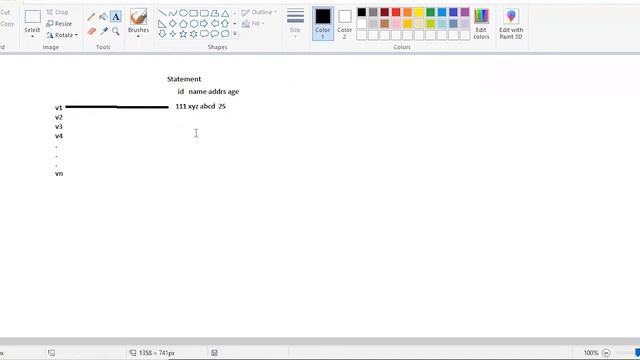The width and height of the screenshot is (640, 360).
Task: Pick the yellow color swatch
Action: (419, 12)
